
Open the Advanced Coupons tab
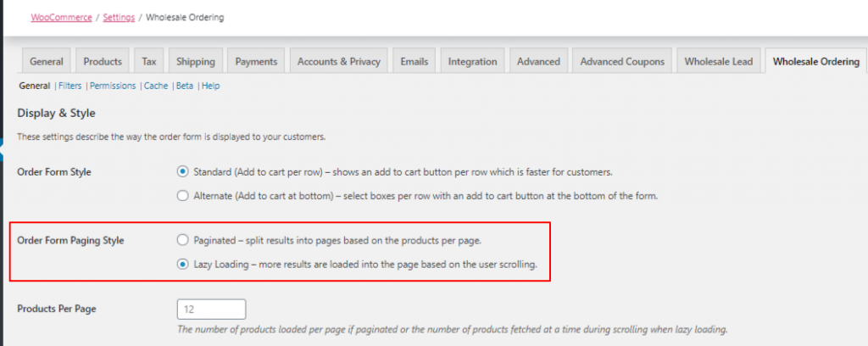click(x=622, y=61)
